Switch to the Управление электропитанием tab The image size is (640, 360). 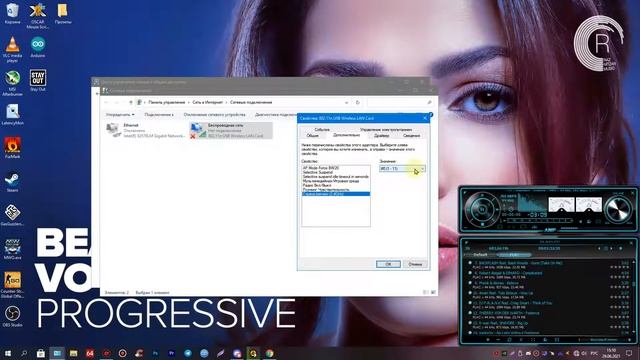pos(386,129)
